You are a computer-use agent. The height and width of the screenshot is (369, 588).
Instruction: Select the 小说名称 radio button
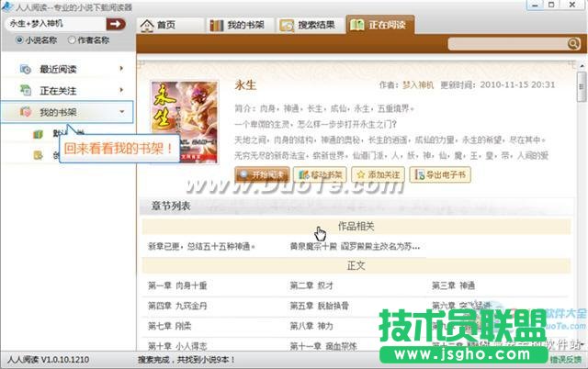(19, 39)
